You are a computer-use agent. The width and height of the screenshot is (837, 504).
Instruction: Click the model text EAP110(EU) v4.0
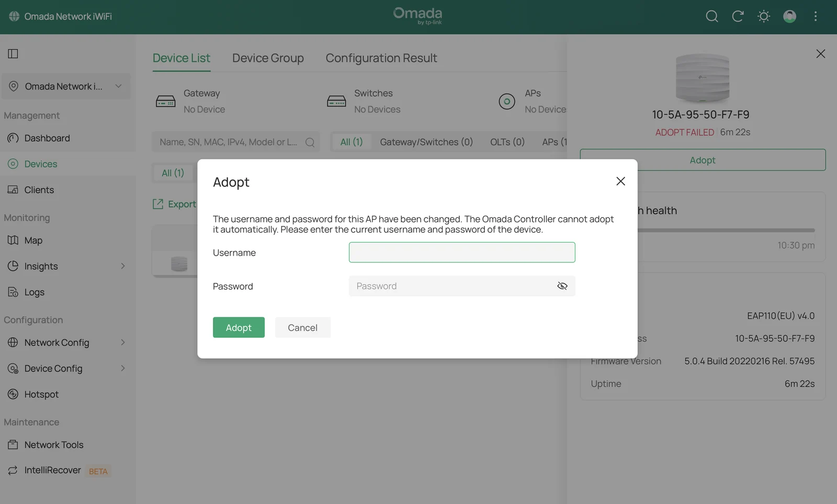[781, 316]
